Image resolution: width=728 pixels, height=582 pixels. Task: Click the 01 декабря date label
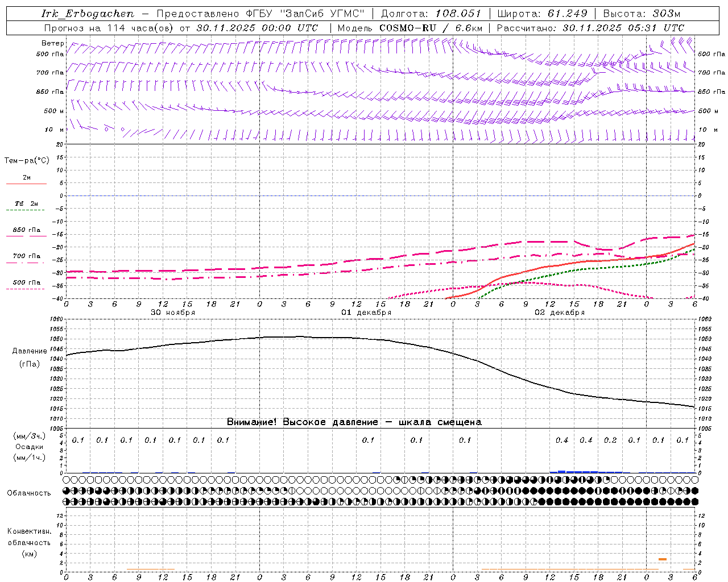pos(366,313)
